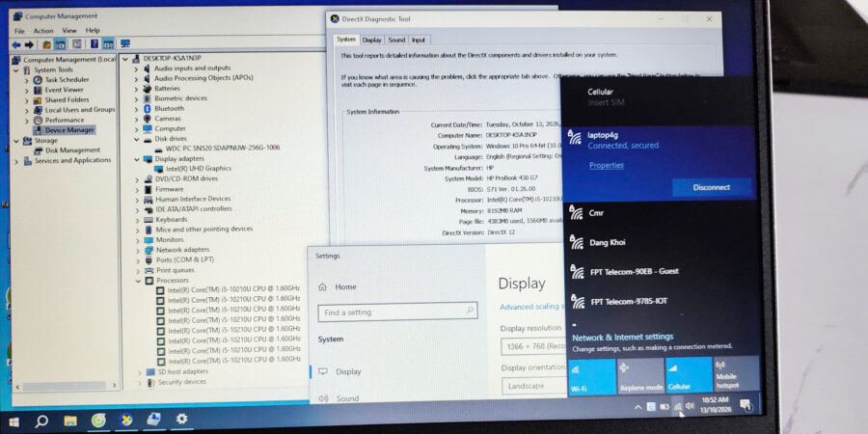
Task: Open the Display orientation Landscape dropdown
Action: coord(534,386)
